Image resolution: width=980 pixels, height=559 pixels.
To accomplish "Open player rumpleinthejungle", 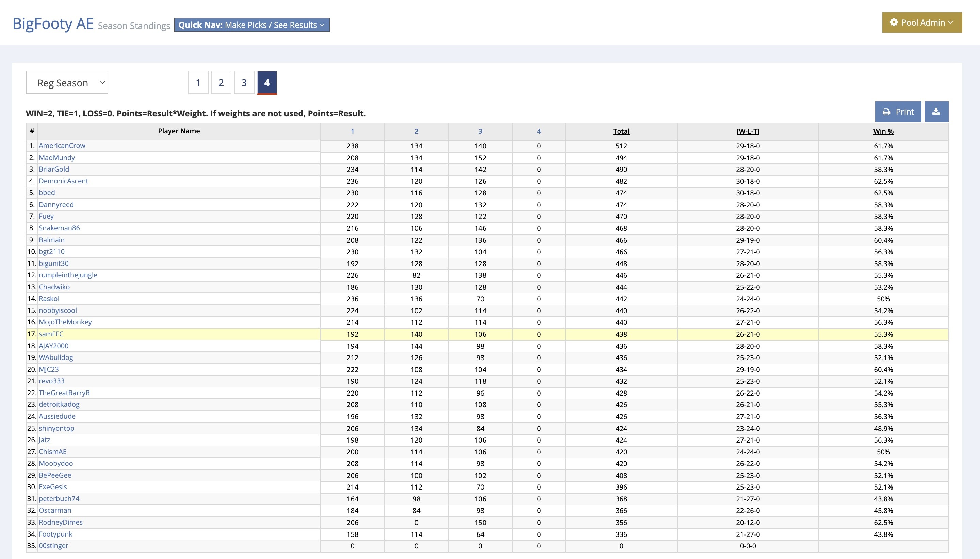I will pos(68,275).
